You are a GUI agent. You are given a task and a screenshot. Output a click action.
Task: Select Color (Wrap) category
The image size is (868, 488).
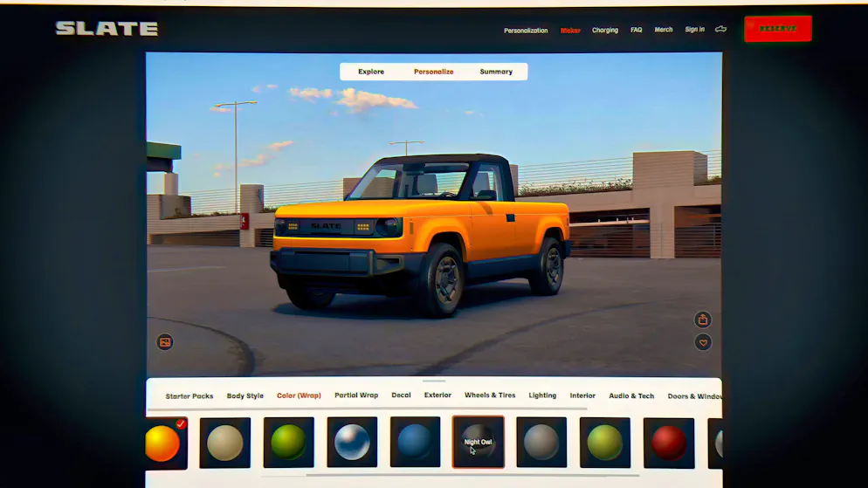click(x=299, y=395)
